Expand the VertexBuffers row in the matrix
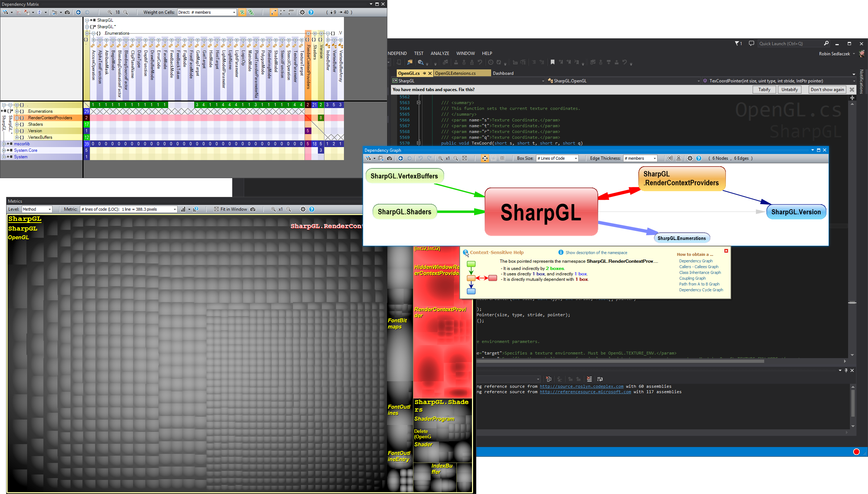This screenshot has width=868, height=494. pyautogui.click(x=17, y=137)
